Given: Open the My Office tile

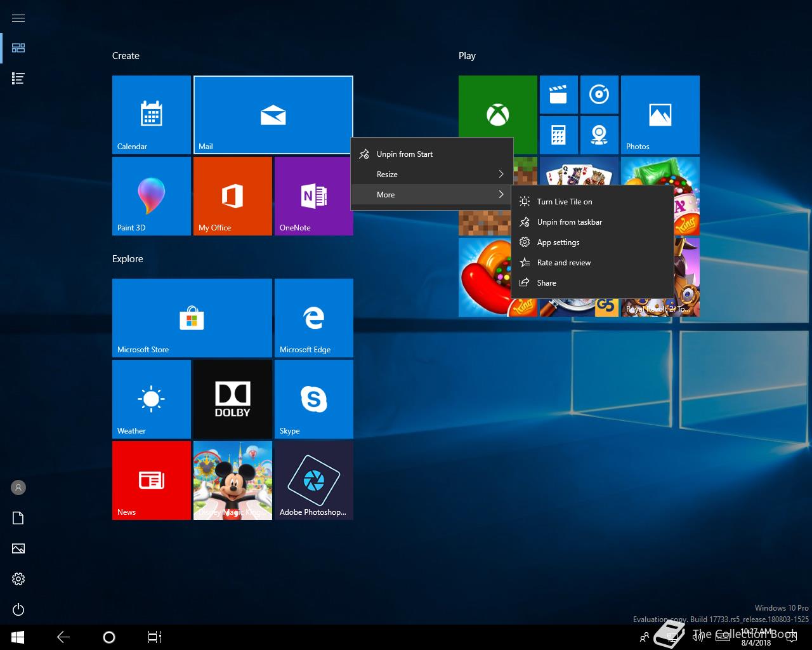Looking at the screenshot, I should point(233,196).
